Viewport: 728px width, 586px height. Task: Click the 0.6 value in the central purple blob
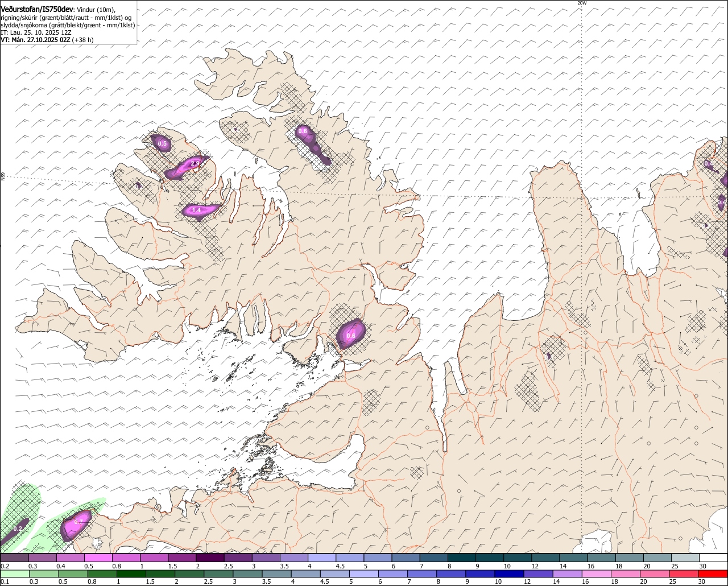tap(351, 336)
